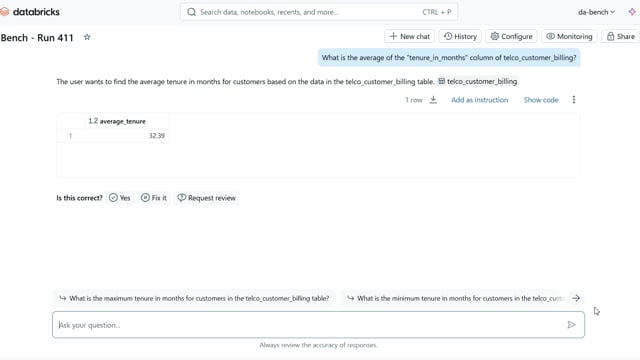This screenshot has width=640, height=360.
Task: Select Request review feedback option
Action: 207,198
